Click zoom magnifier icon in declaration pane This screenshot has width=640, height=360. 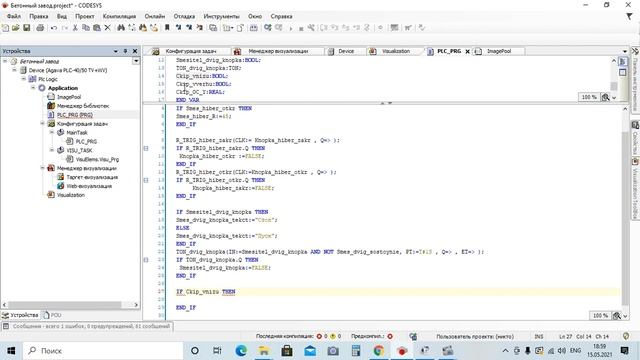click(606, 97)
